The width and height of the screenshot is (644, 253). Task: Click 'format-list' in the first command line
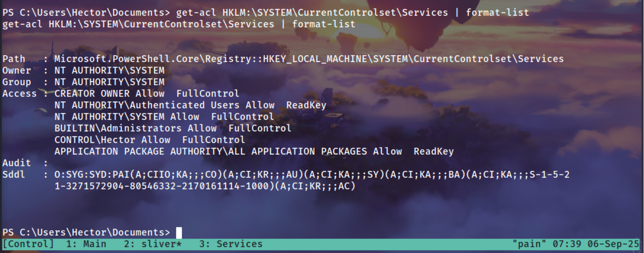coord(497,12)
